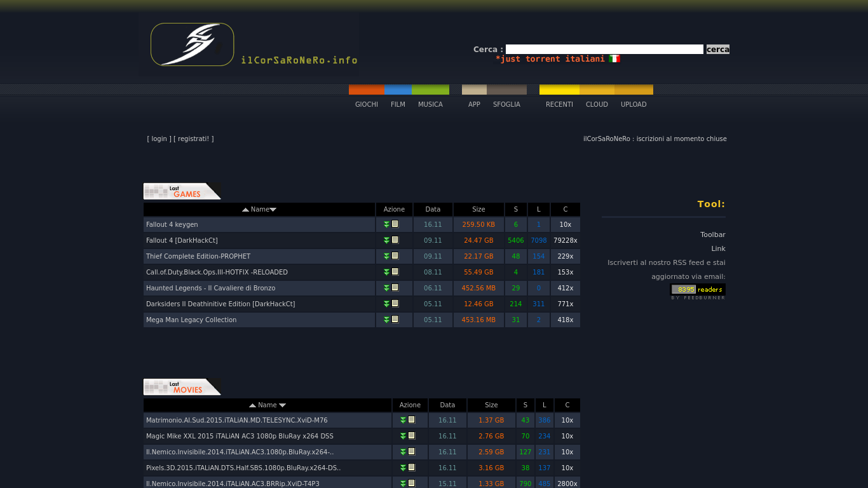Open details page icon for Fallout 4 [DarkHackCt]
868x488 pixels.
point(395,240)
